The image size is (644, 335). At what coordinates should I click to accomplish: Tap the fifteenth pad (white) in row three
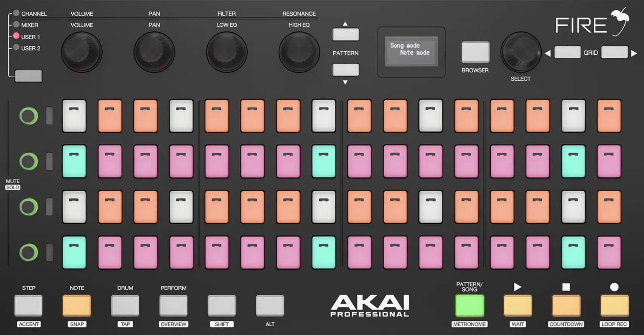tap(573, 207)
